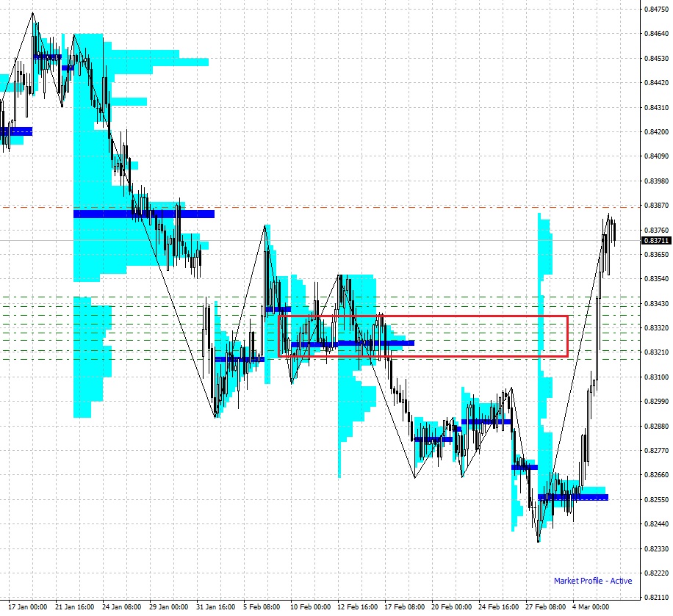
Task: Click the 0.83980 price scale value
Action: click(x=656, y=181)
